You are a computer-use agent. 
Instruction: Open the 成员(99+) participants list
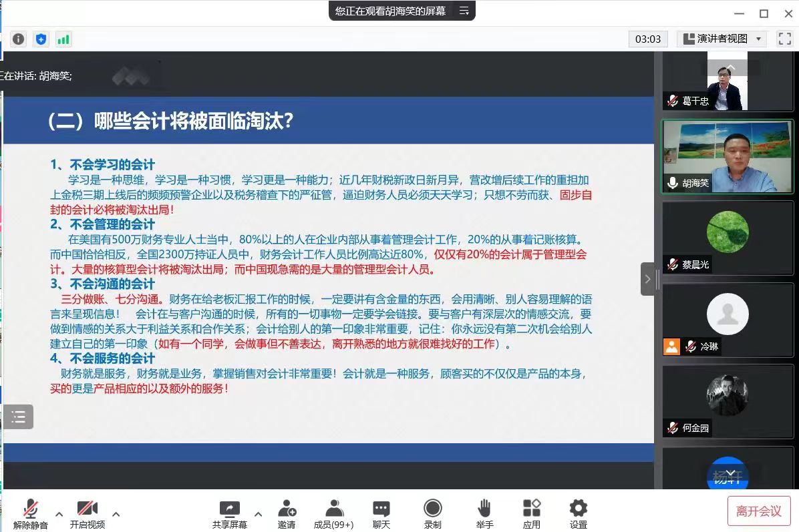(333, 513)
